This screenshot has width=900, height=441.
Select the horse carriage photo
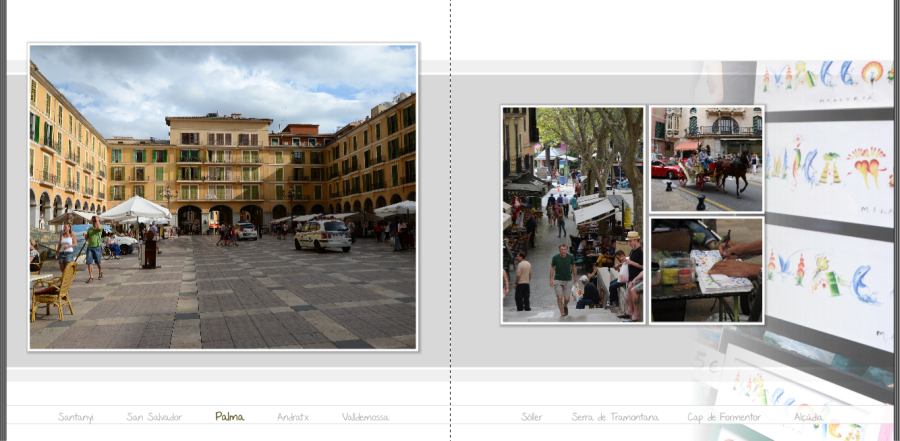pyautogui.click(x=707, y=159)
